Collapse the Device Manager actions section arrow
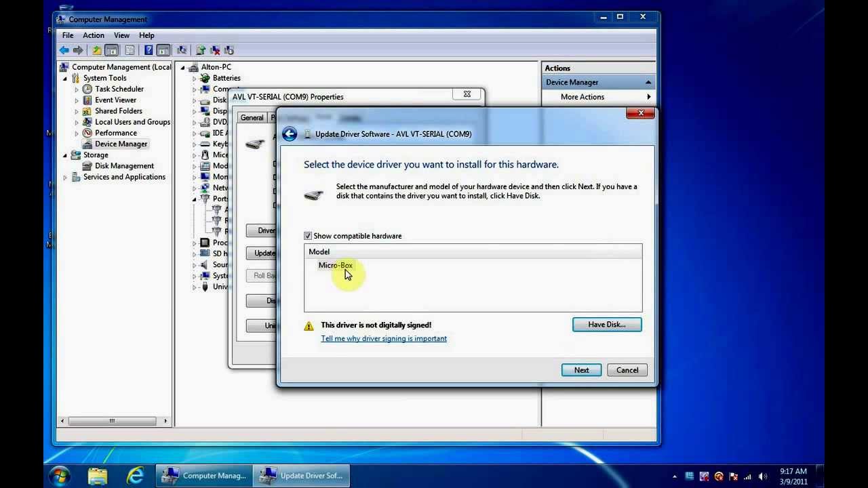This screenshot has height=488, width=868. tap(648, 82)
